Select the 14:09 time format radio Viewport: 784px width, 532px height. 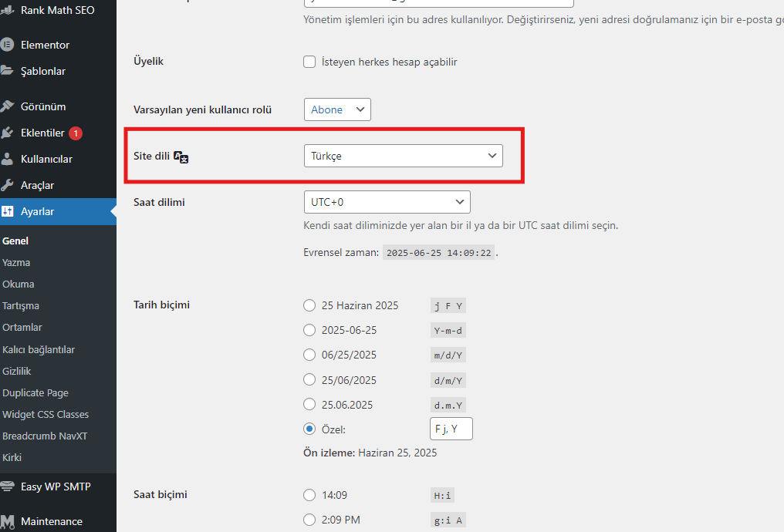tap(309, 495)
